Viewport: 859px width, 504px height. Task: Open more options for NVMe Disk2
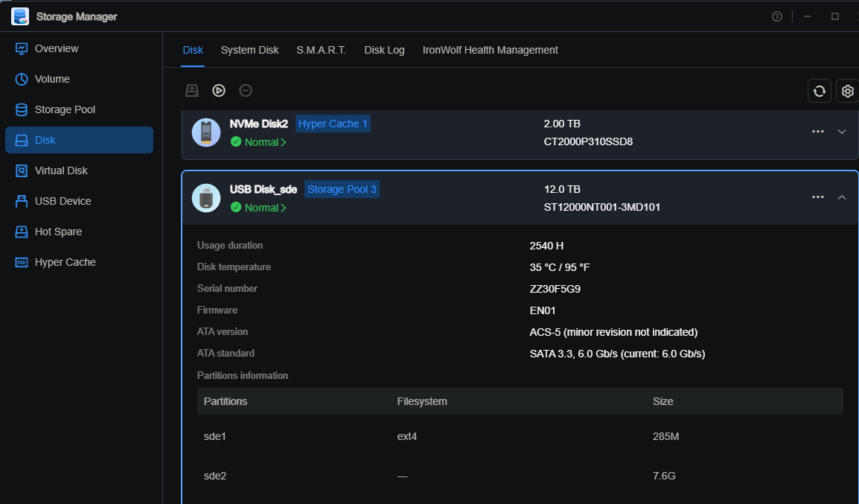pyautogui.click(x=818, y=132)
